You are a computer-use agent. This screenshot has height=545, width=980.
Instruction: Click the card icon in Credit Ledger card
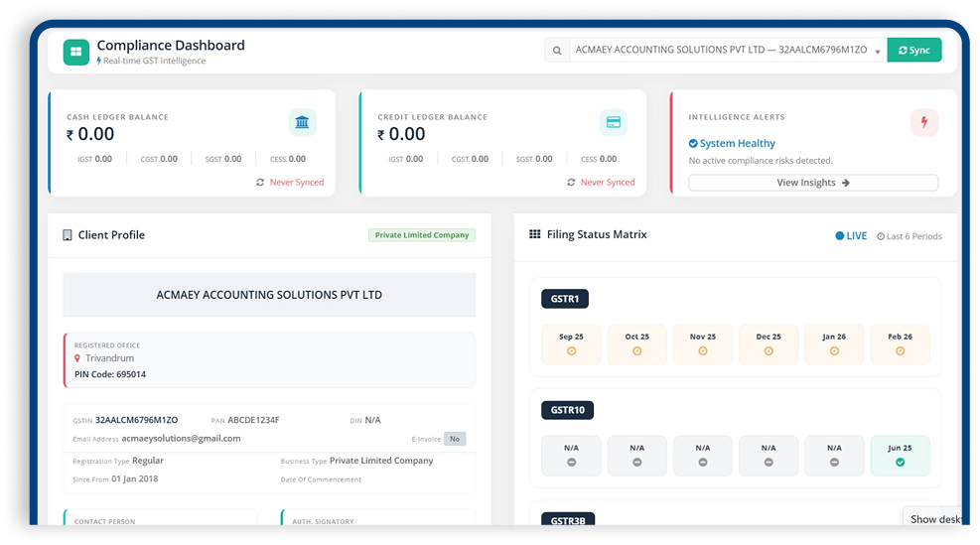(x=614, y=122)
